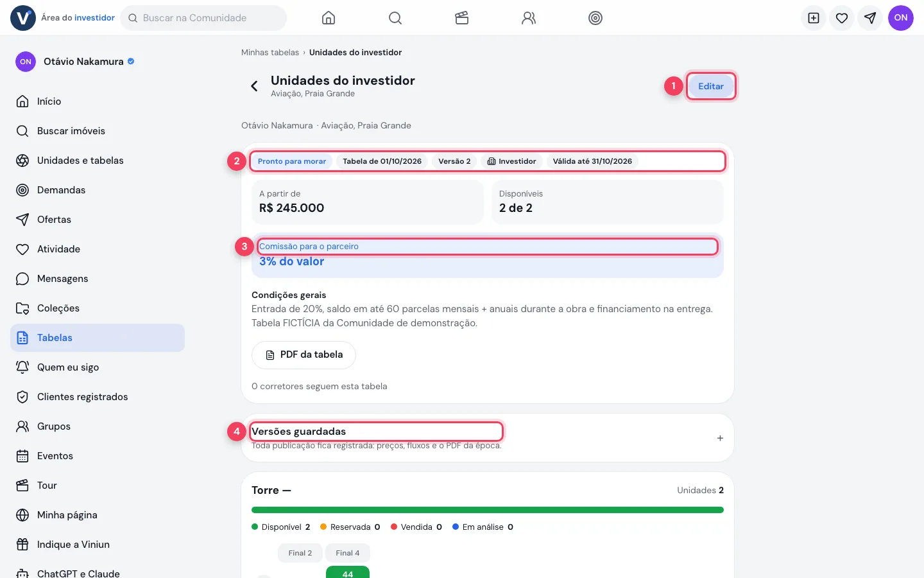Screen dimensions: 924x578
Task: Click the Pronto para morar tag
Action: [292, 161]
